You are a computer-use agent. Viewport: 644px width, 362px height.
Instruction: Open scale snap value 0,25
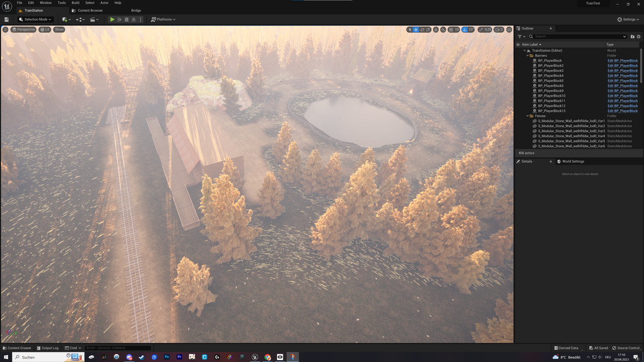coord(488,30)
